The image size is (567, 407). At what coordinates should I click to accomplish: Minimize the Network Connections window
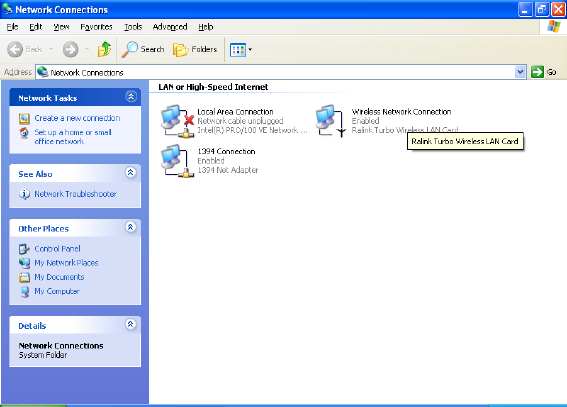(x=525, y=9)
